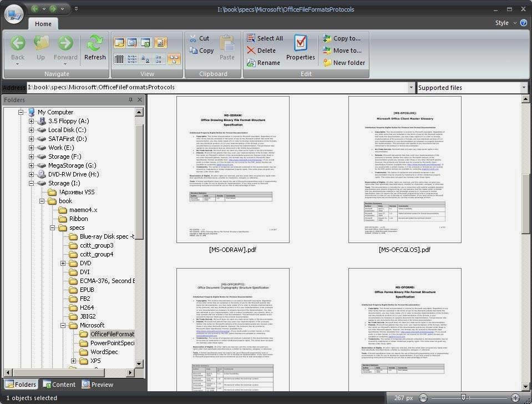The width and height of the screenshot is (532, 404).
Task: Expand the DVD folder node
Action: [63, 263]
